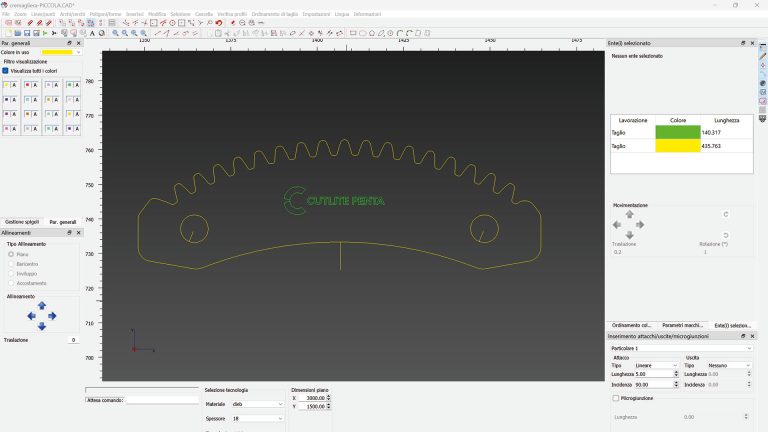Click the green Taglio color swatch
The width and height of the screenshot is (768, 432).
tap(678, 132)
